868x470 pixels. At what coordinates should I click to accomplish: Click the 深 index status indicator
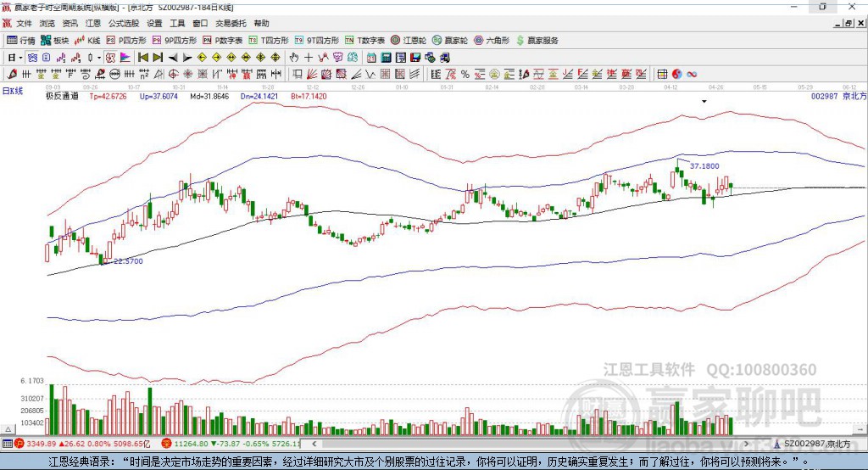(x=167, y=444)
